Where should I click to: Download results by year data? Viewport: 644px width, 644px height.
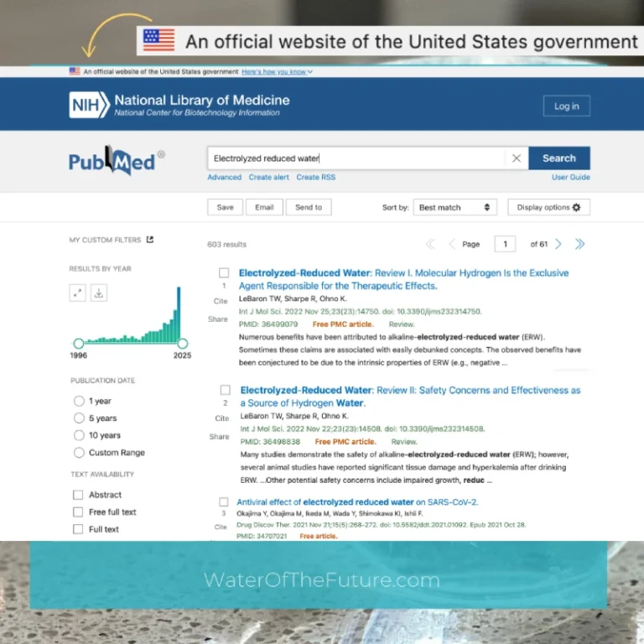coord(99,293)
